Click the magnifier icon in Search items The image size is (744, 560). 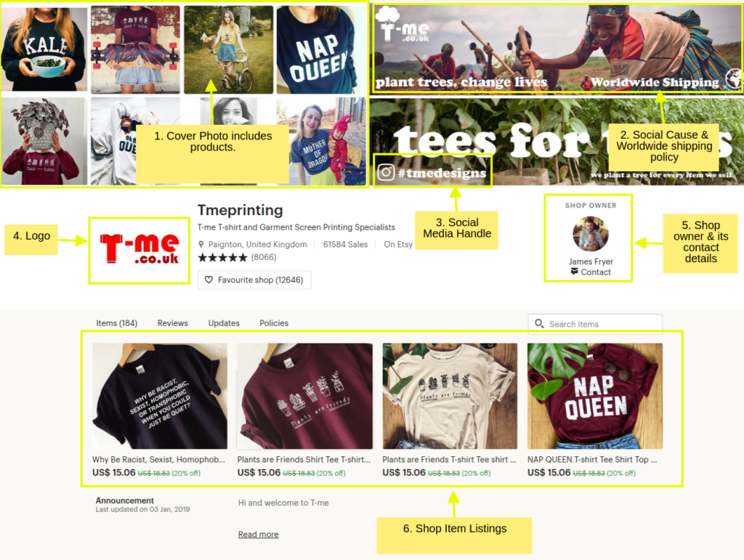(x=539, y=323)
